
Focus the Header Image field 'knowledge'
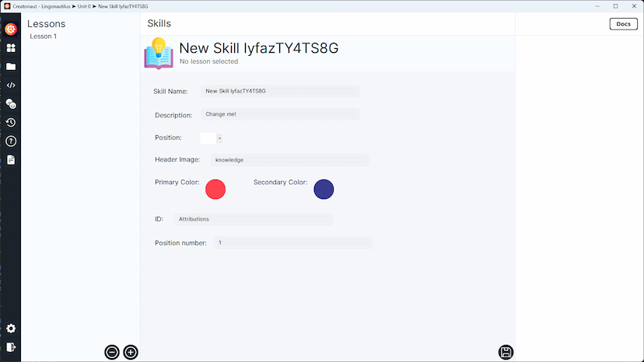[x=290, y=160]
